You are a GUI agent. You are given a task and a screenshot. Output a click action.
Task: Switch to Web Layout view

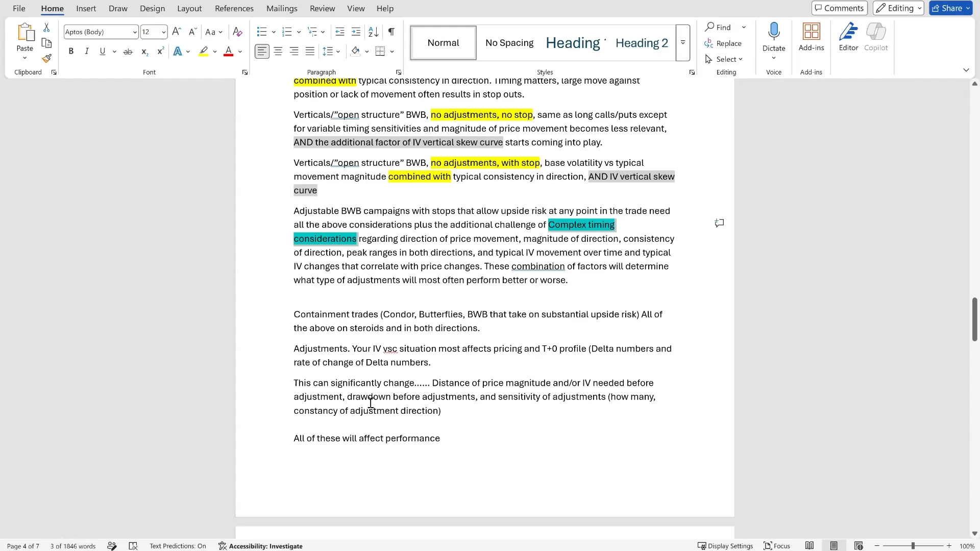tap(859, 546)
